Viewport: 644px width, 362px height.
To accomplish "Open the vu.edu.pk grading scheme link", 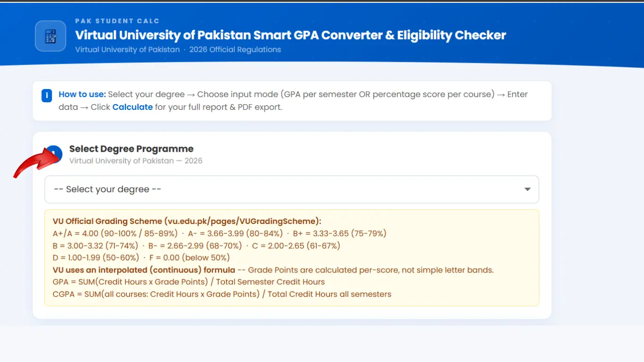I will pyautogui.click(x=241, y=221).
